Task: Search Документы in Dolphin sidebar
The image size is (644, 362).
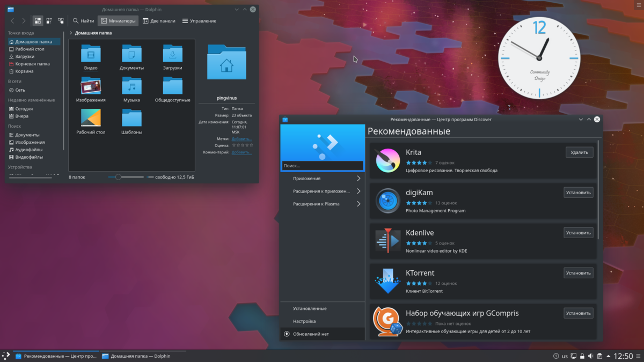Action: 34,135
